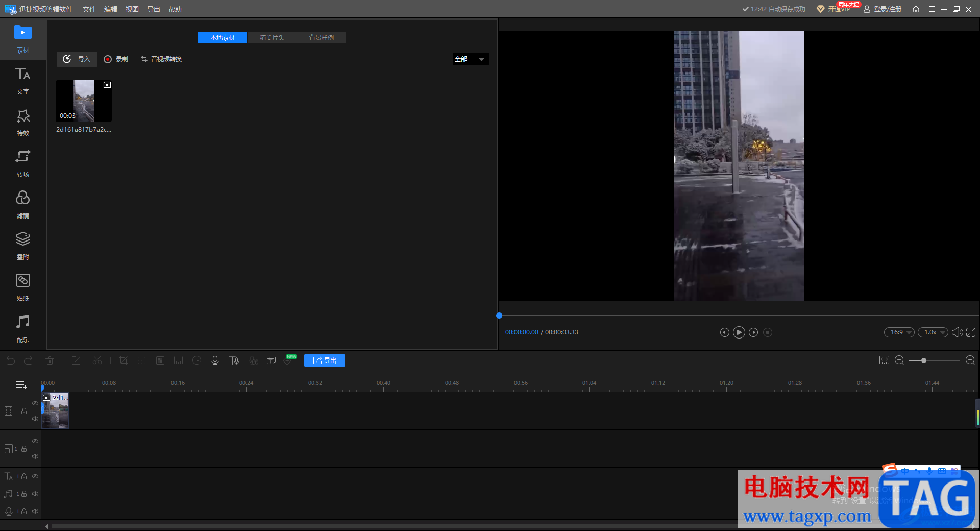Click the crop tool icon
The image size is (980, 531).
[x=123, y=360]
